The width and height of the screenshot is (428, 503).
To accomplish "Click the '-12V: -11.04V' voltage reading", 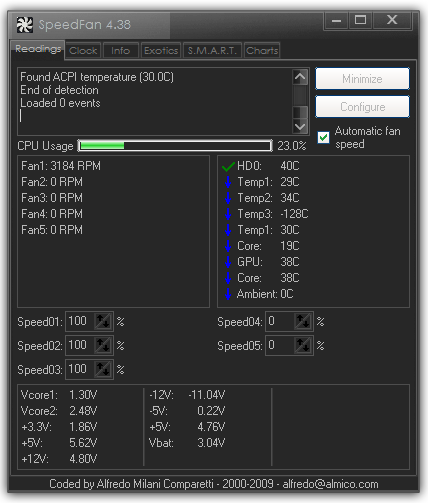I will coord(187,395).
